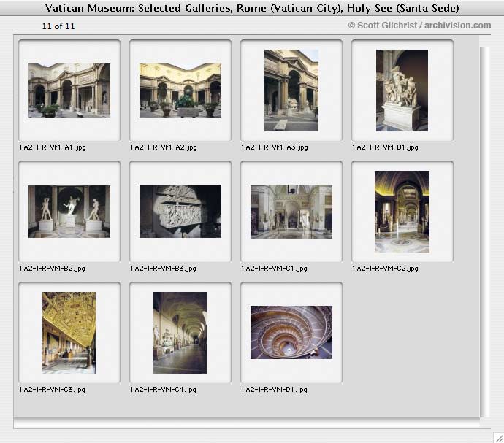
Task: Open the spiral staircase thumbnail D1
Action: (x=291, y=332)
